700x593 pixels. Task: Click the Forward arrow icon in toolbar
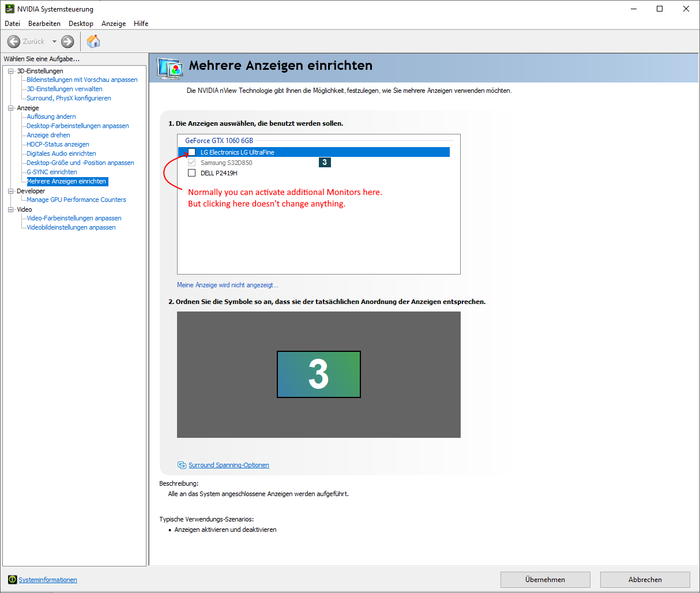(67, 42)
